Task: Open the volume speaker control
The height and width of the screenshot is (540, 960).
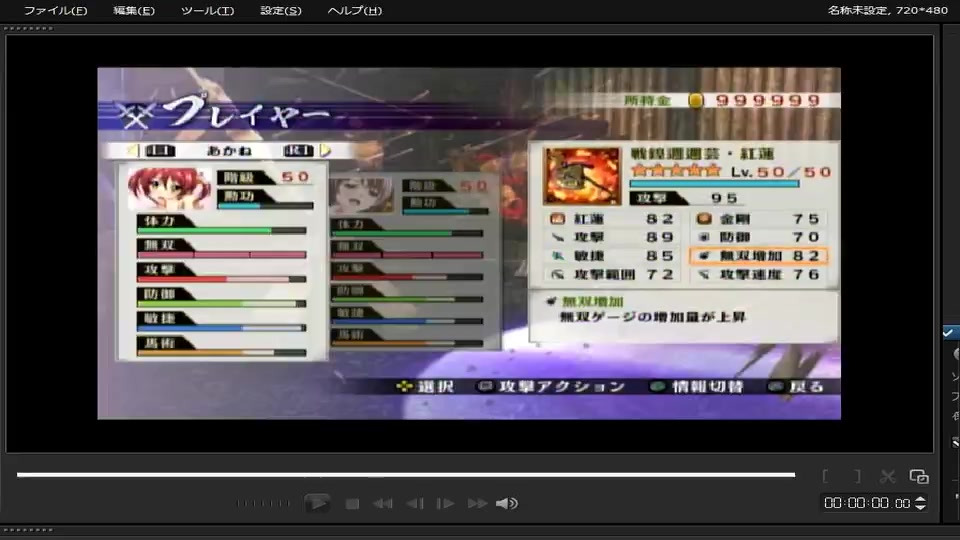Action: pyautogui.click(x=507, y=503)
